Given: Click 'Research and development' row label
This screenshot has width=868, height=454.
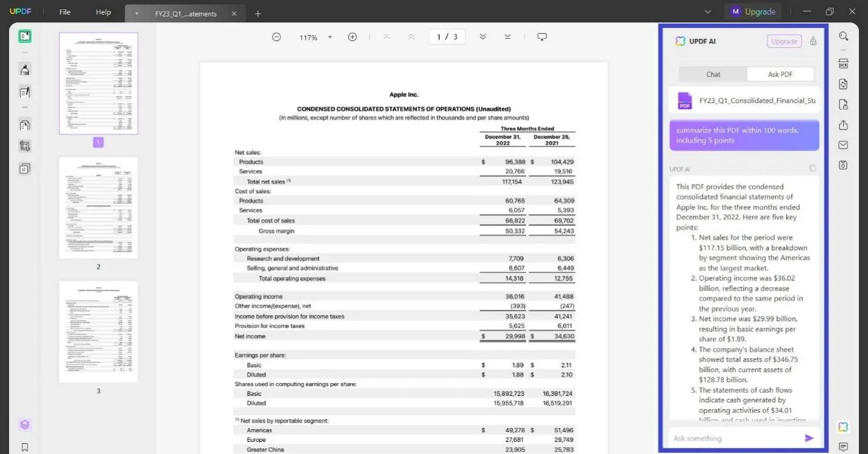Looking at the screenshot, I should (283, 259).
